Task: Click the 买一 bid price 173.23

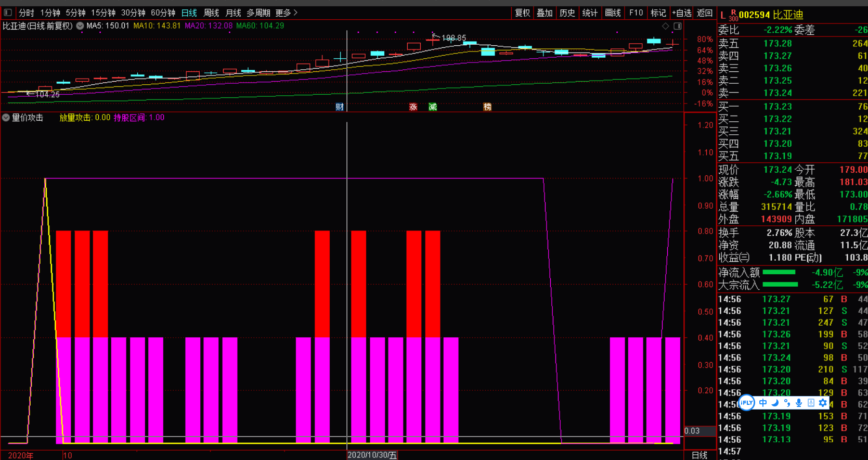Action: (778, 107)
